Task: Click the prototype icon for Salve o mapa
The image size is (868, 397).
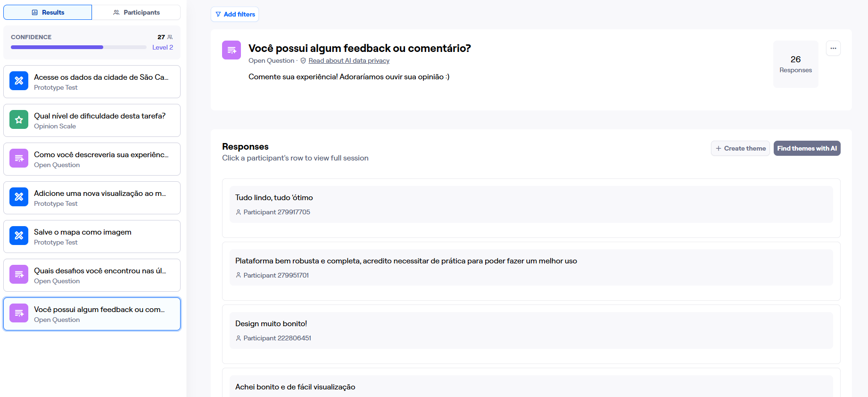Action: pos(19,236)
